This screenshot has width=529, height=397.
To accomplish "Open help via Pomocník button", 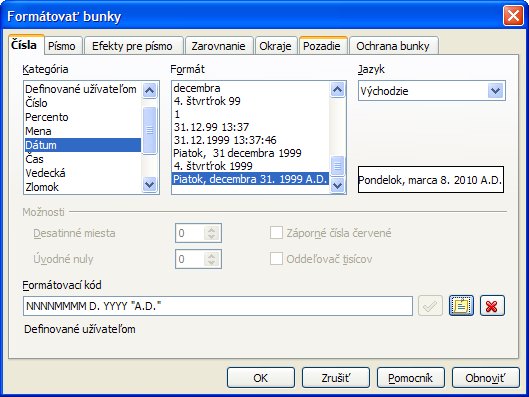I will 411,378.
